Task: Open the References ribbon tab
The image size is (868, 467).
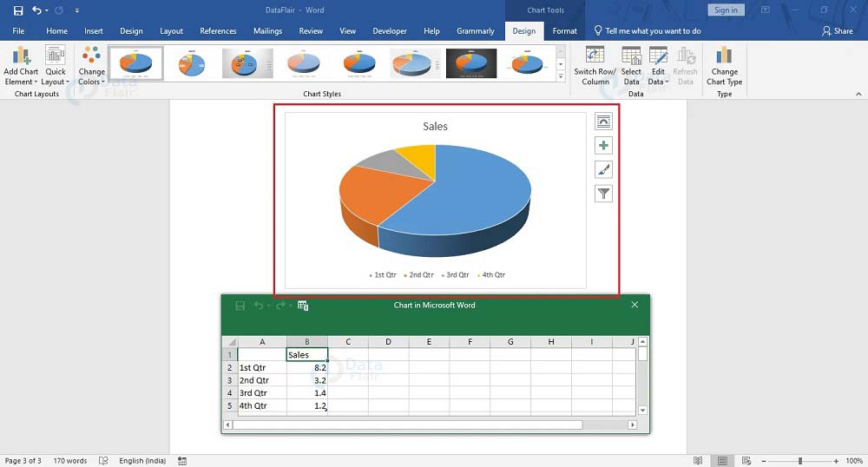Action: tap(218, 31)
